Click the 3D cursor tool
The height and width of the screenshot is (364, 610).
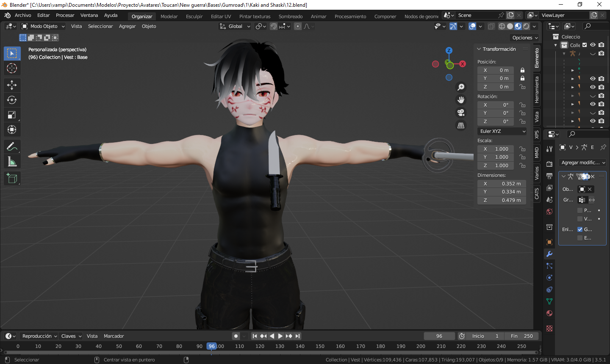(x=12, y=68)
